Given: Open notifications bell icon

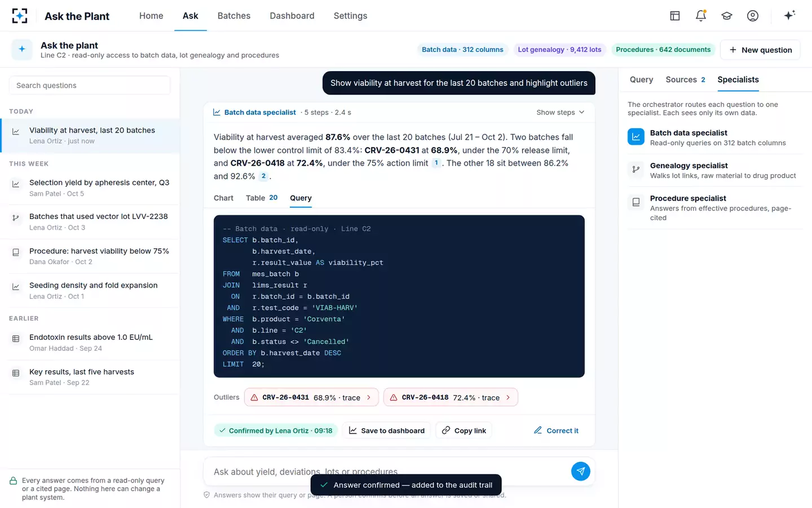Looking at the screenshot, I should tap(701, 16).
